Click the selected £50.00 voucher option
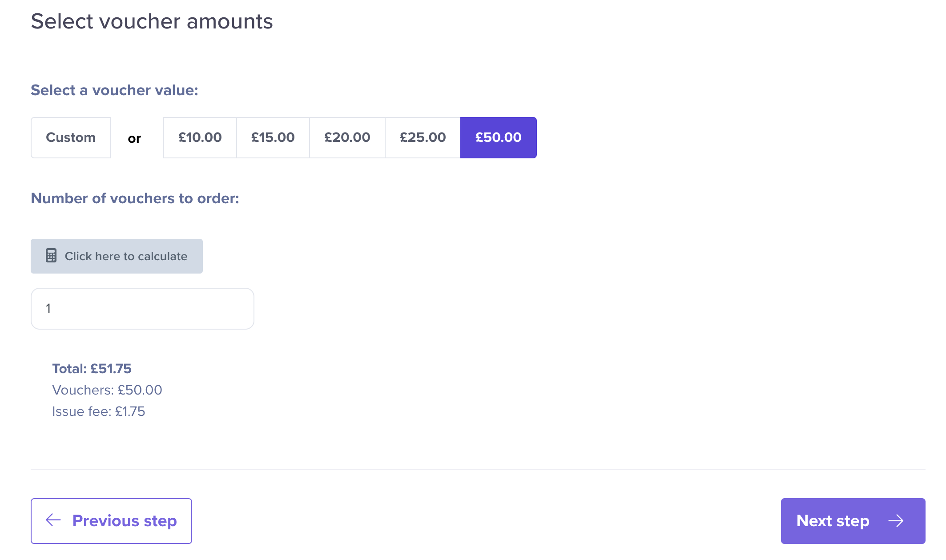The width and height of the screenshot is (946, 560). [498, 137]
